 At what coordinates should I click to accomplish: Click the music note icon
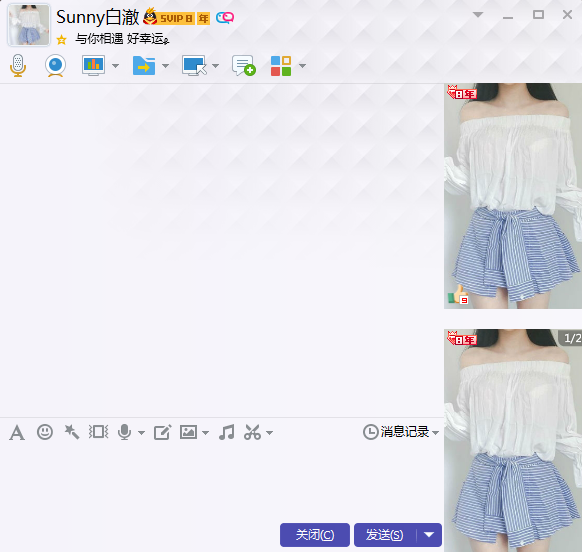click(x=227, y=432)
